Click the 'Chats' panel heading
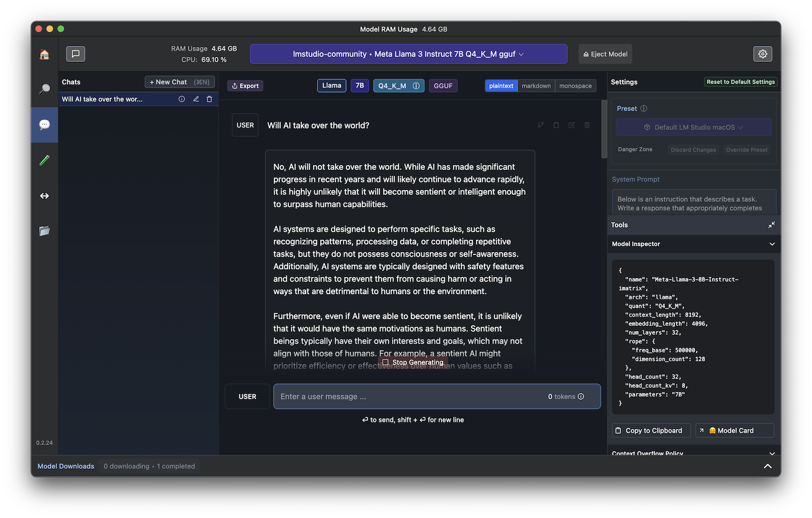Viewport: 812px width, 518px height. tap(71, 82)
